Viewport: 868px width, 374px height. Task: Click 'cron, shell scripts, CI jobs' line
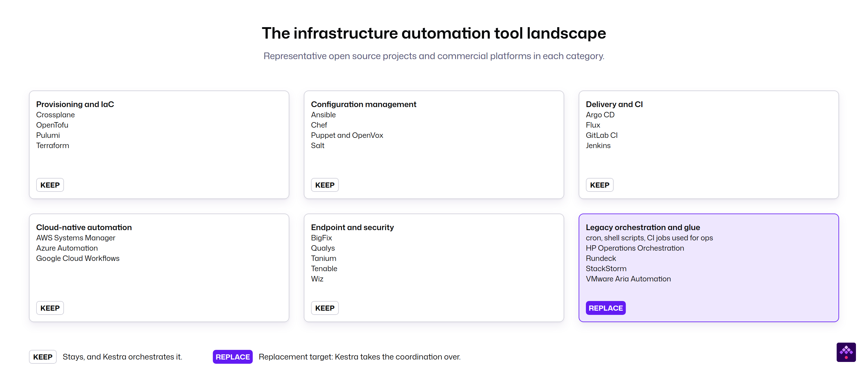coord(649,238)
